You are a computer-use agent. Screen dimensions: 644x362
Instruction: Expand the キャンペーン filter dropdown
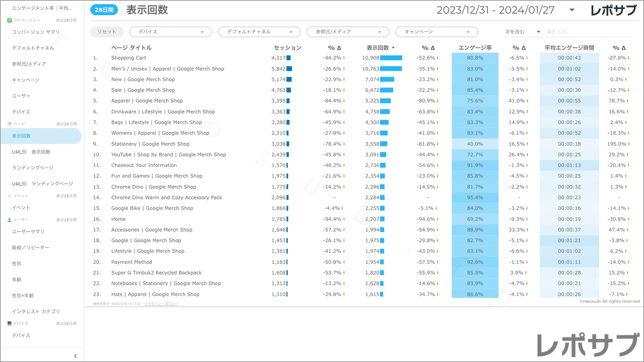click(436, 32)
